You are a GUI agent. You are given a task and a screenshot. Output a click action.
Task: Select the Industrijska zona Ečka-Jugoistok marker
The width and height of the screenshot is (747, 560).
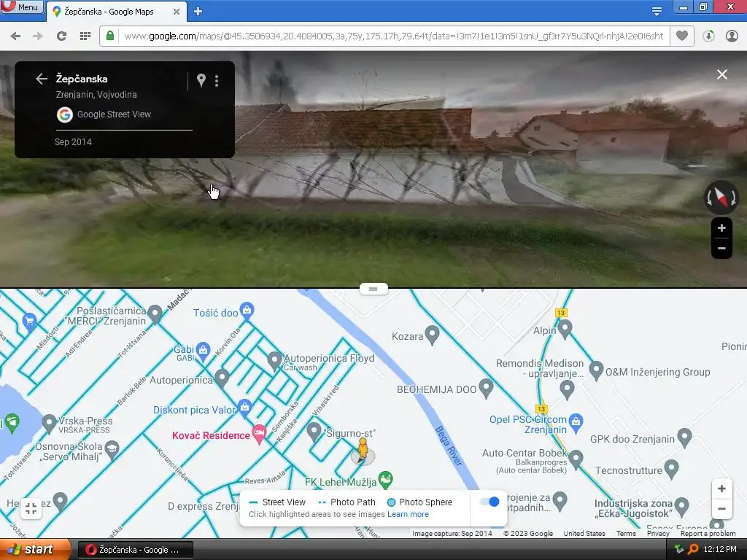click(x=682, y=507)
